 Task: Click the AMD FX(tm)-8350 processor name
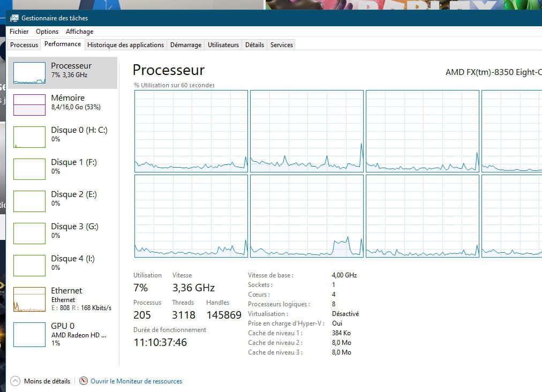coord(494,72)
